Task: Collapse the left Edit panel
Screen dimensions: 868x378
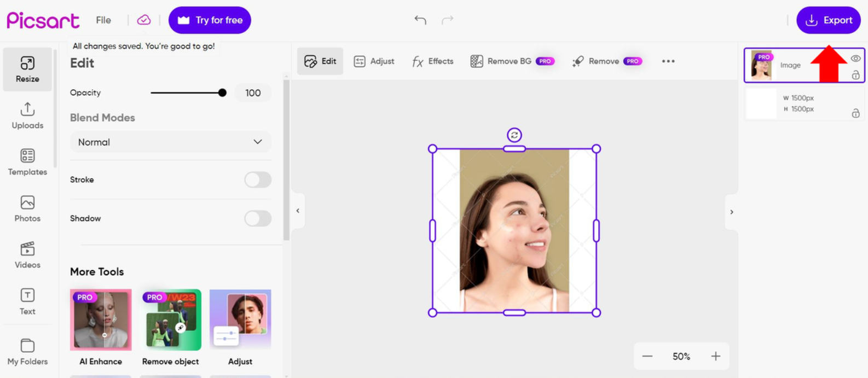Action: point(298,211)
